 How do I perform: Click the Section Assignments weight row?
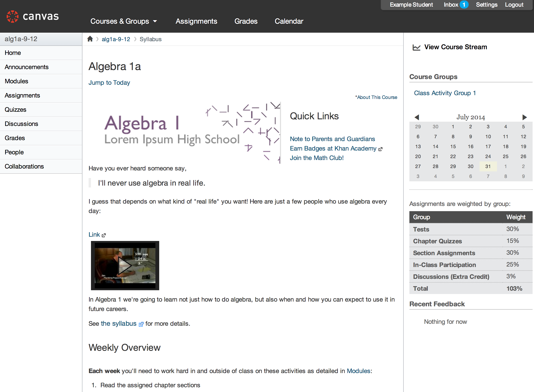tap(471, 253)
